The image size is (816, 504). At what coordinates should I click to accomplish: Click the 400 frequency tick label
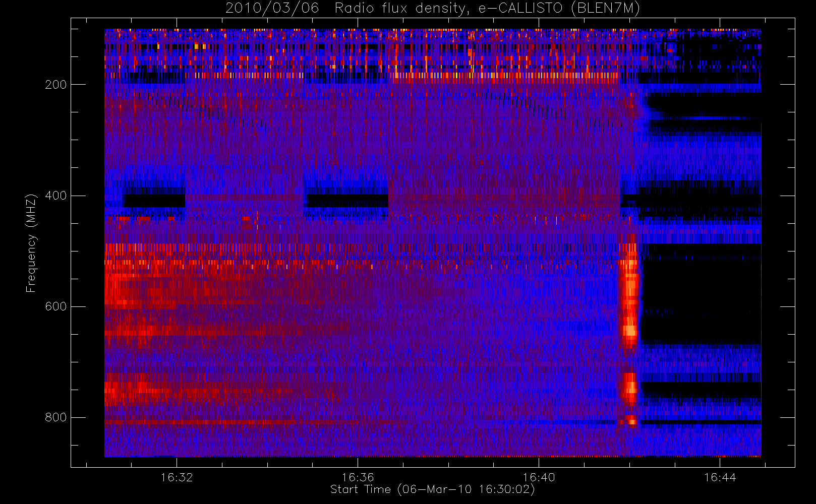(56, 196)
